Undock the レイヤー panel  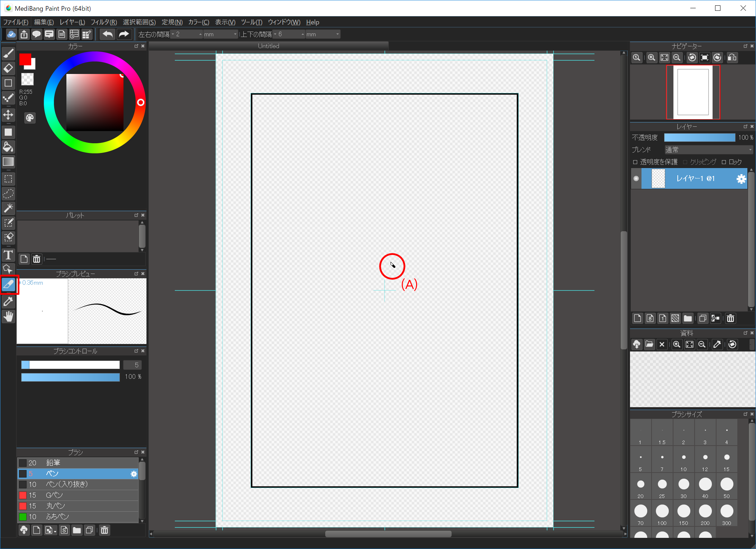746,126
